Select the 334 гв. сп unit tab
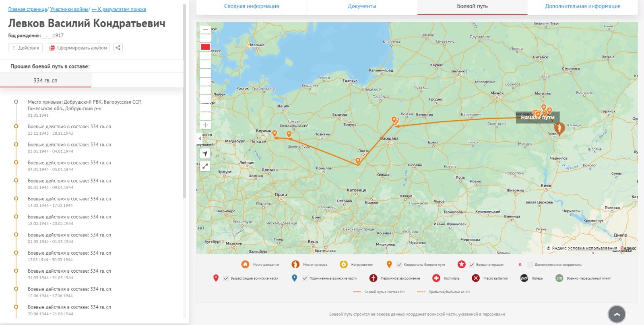This screenshot has width=644, height=325. (x=45, y=80)
